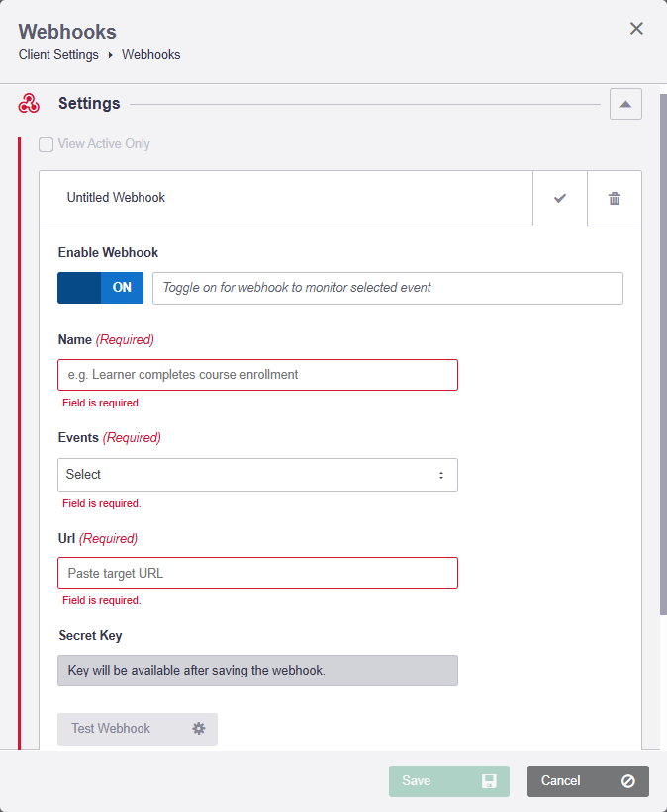Viewport: 667px width, 812px height.
Task: Go back to Client Settings via breadcrumb
Action: [57, 54]
